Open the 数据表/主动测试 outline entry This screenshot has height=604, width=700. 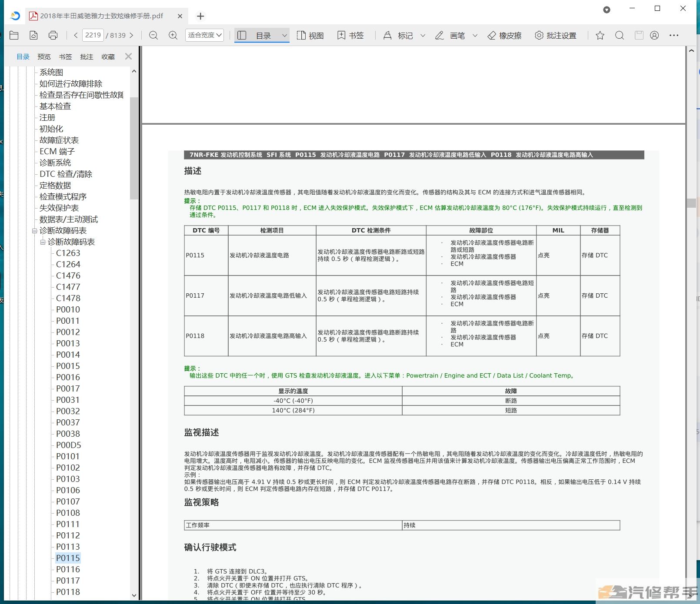click(x=69, y=219)
